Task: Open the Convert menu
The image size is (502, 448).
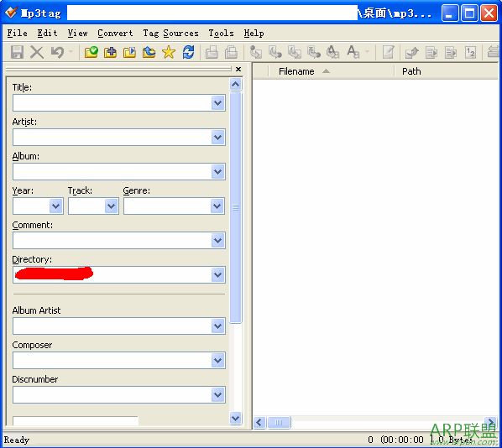Action: [x=115, y=33]
